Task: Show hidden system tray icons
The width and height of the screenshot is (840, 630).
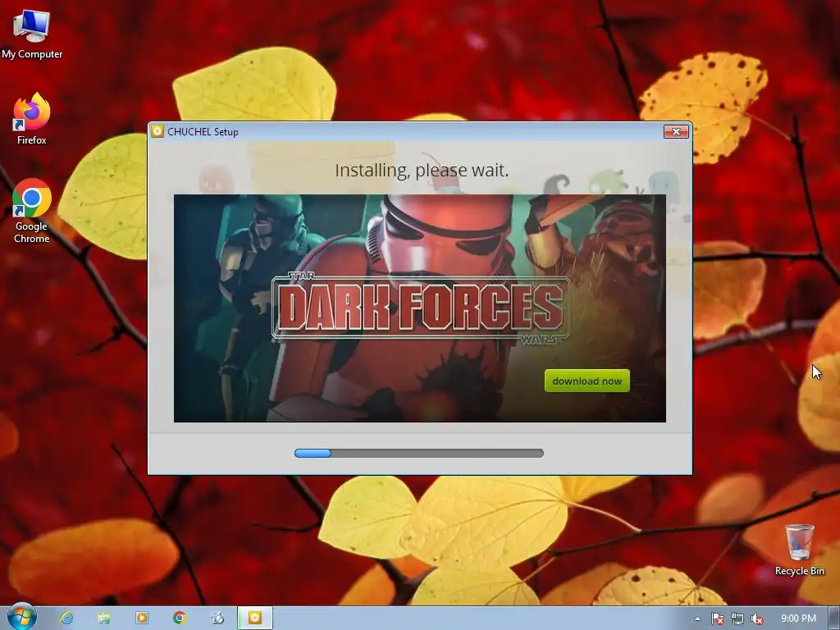Action: click(x=697, y=619)
